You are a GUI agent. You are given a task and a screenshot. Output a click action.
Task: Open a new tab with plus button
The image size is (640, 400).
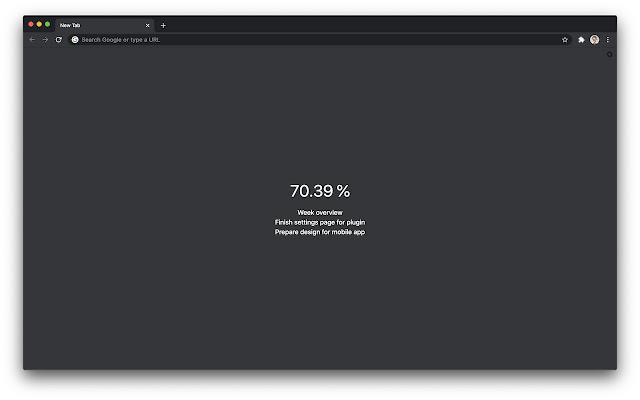163,25
